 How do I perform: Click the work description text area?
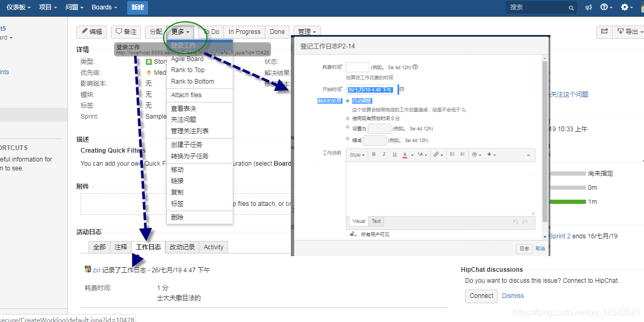[440, 188]
